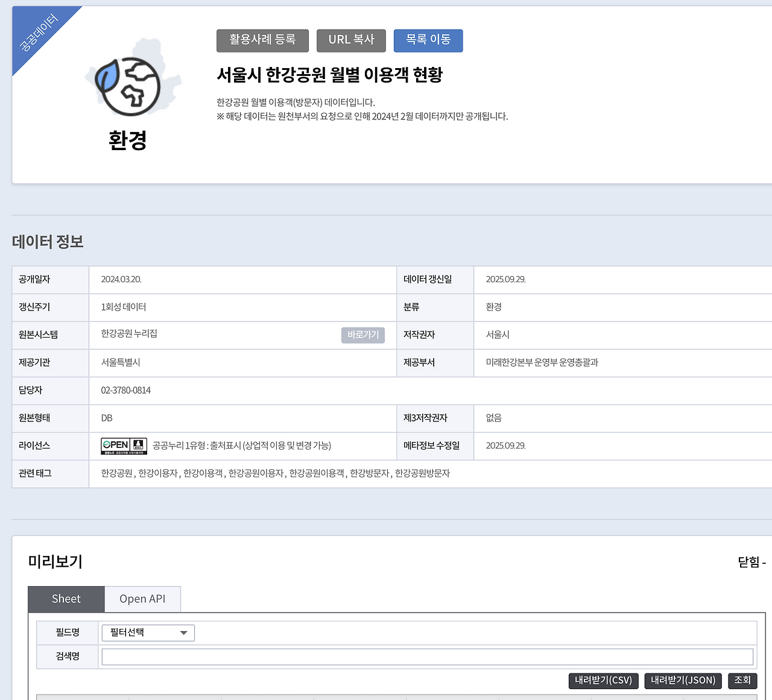Open 한강공원 누리집 via 바로가기 button
This screenshot has width=772, height=700.
(362, 335)
